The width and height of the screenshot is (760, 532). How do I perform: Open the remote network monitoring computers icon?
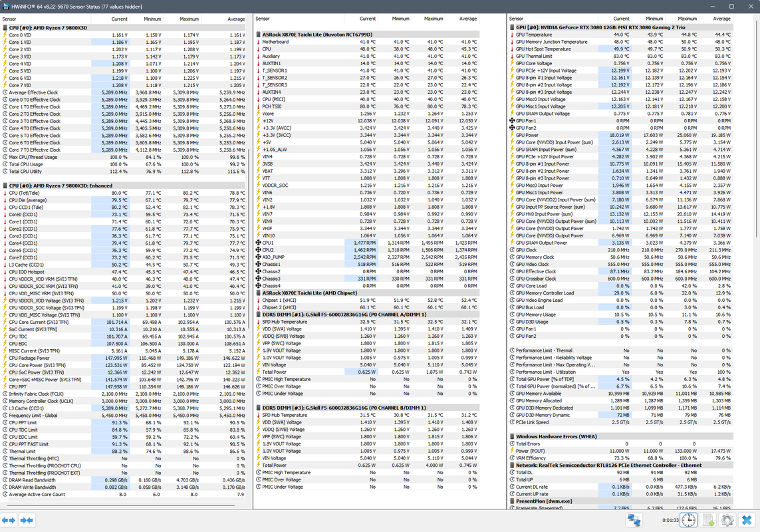(634, 520)
